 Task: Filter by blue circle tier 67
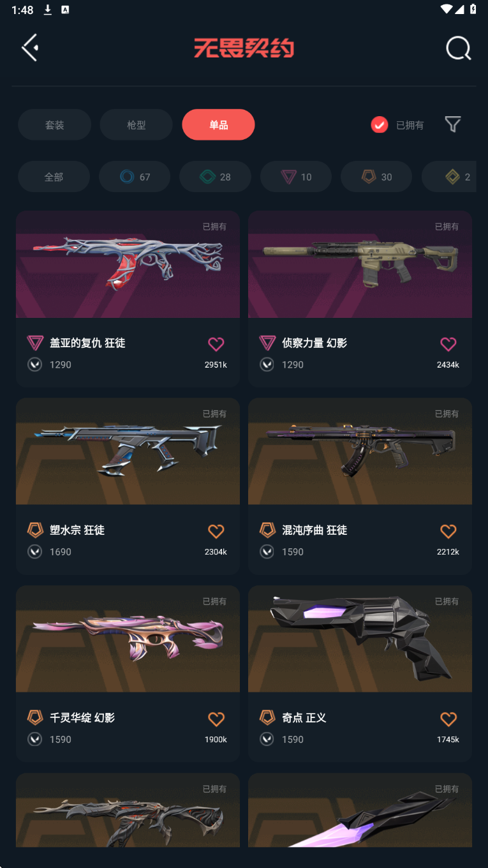(135, 177)
